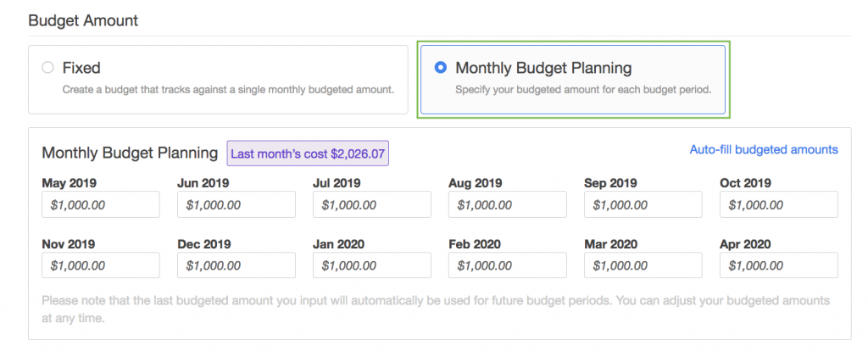868x357 pixels.
Task: Click the Monthly Budget Planning card description
Action: [583, 89]
